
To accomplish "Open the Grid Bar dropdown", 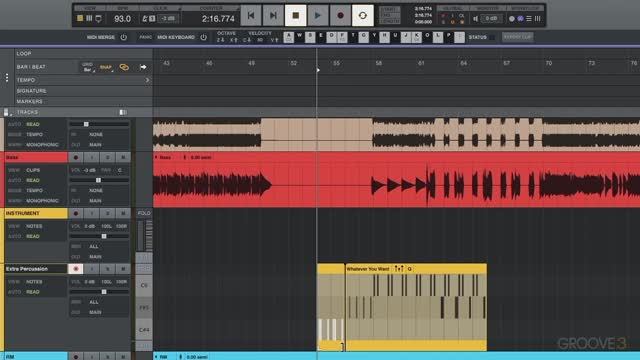I will (88, 67).
